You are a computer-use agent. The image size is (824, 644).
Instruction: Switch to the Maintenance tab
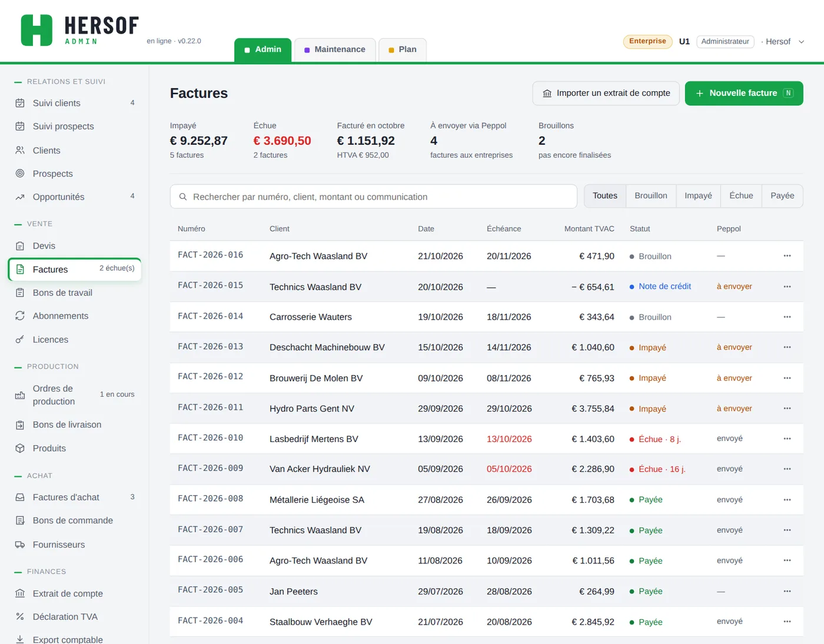pyautogui.click(x=335, y=50)
